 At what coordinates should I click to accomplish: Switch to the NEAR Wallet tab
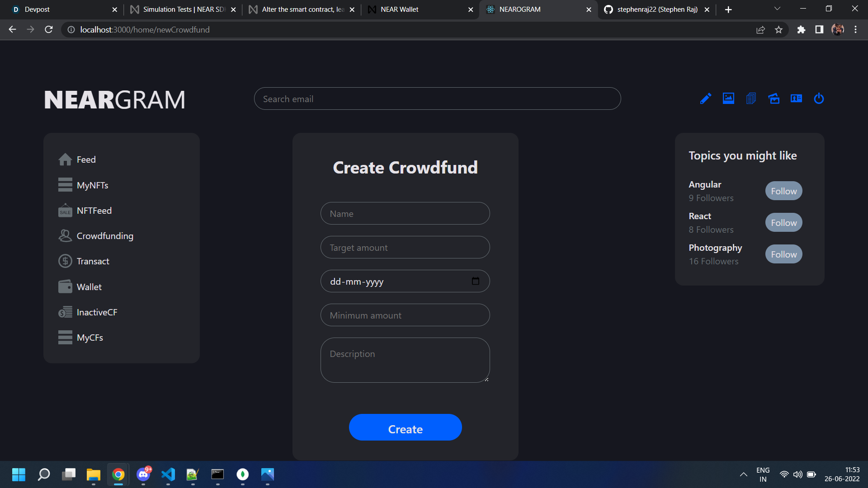[399, 9]
